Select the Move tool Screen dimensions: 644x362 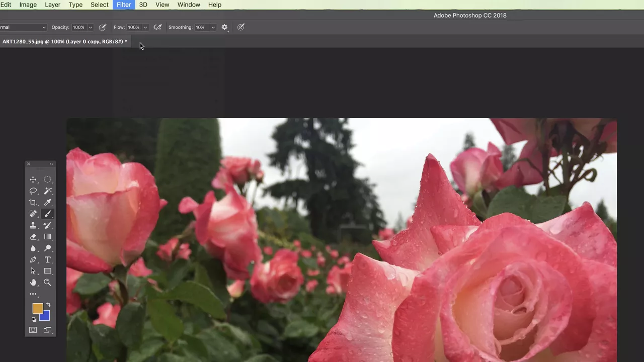[x=33, y=179]
